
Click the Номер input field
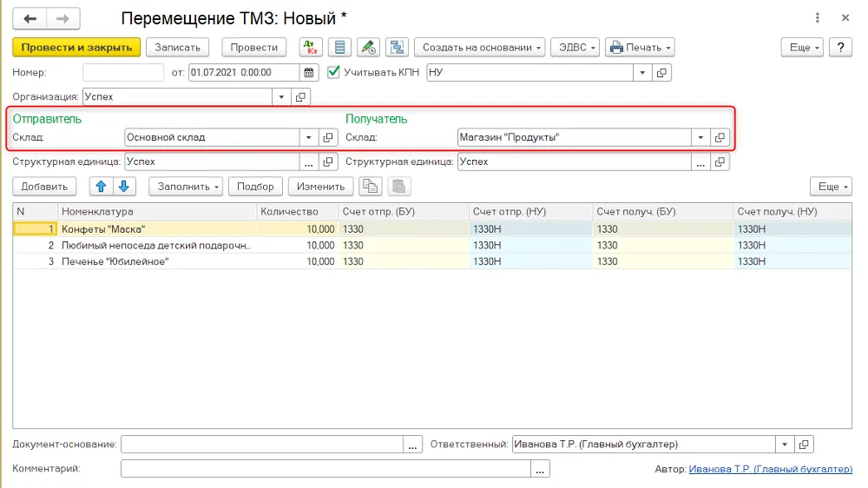pos(123,73)
